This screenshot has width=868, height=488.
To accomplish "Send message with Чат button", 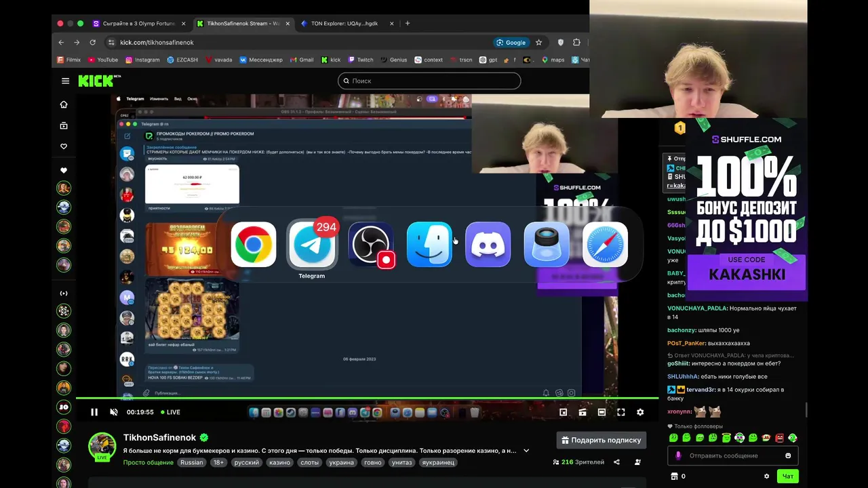I will coord(788,476).
